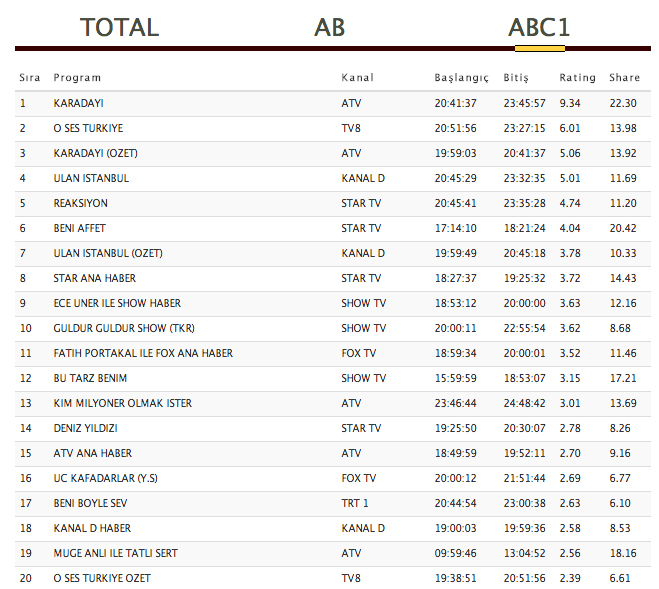Select ECE UNER ILE SHOW HABER
This screenshot has height=589, width=659.
pyautogui.click(x=117, y=304)
